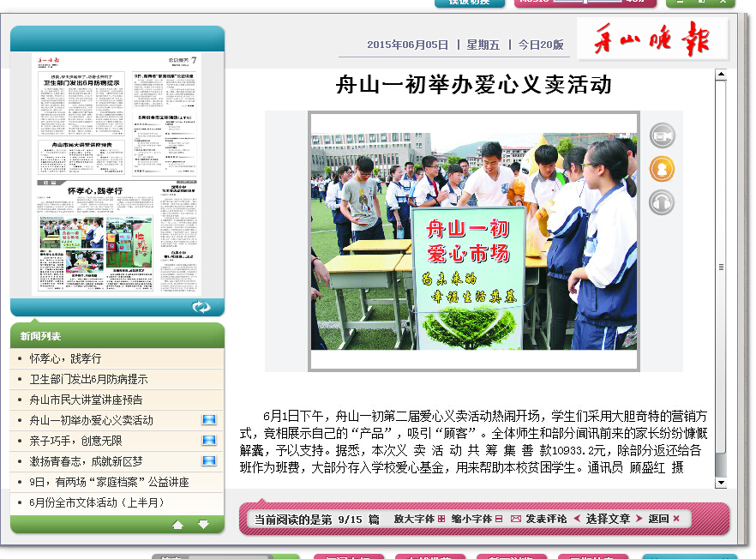Click the 今日20版 edition text

pyautogui.click(x=541, y=45)
